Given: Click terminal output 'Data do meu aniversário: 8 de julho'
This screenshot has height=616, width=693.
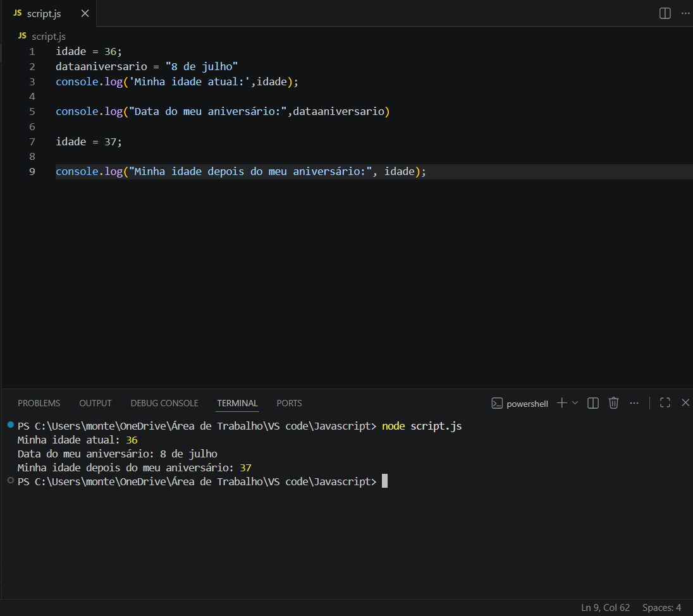Looking at the screenshot, I should point(117,454).
